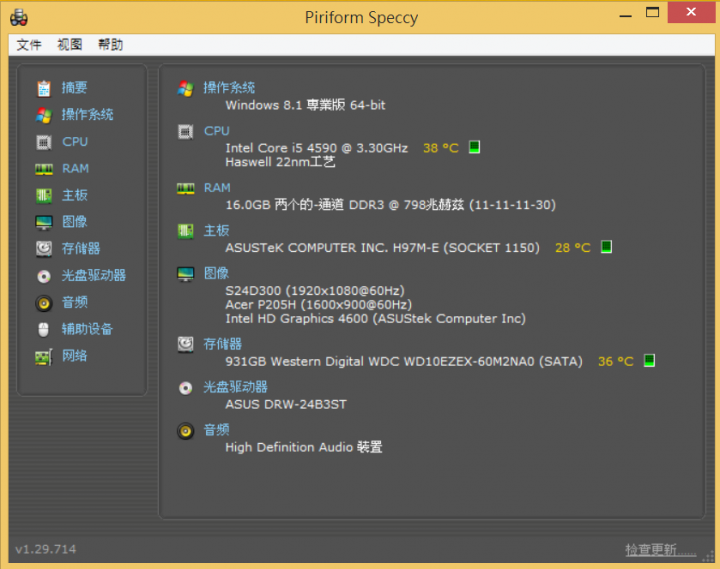The image size is (720, 569).
Task: Click the Acer P205H monitor text
Action: [319, 304]
